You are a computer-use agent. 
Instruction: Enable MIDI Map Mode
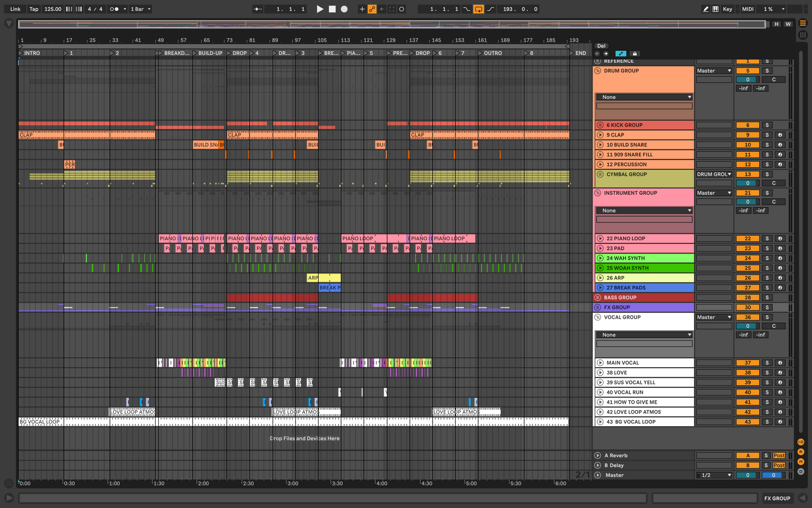(748, 9)
